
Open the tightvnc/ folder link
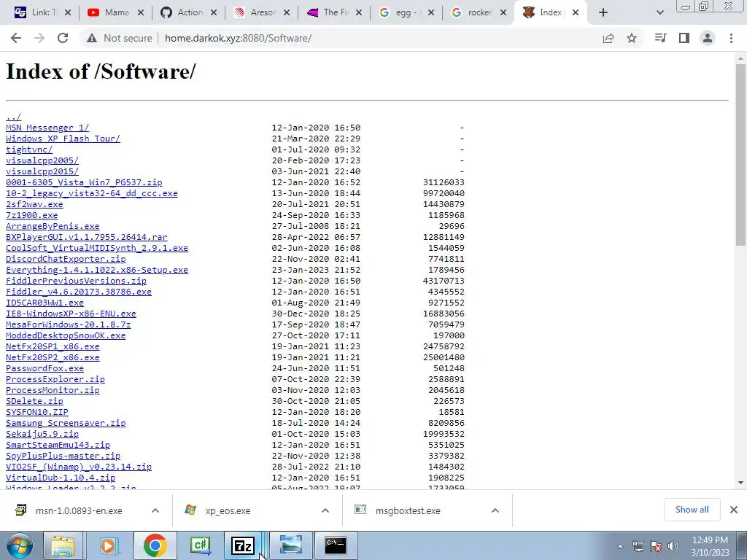pyautogui.click(x=29, y=149)
